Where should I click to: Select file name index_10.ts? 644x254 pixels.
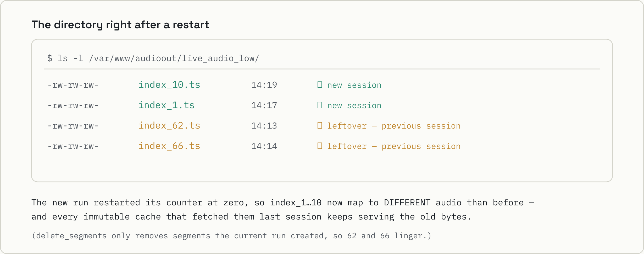(169, 85)
